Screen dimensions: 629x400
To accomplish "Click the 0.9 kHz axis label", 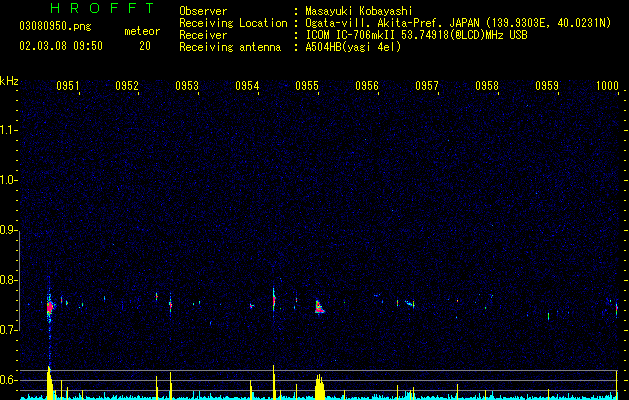I will (x=9, y=230).
